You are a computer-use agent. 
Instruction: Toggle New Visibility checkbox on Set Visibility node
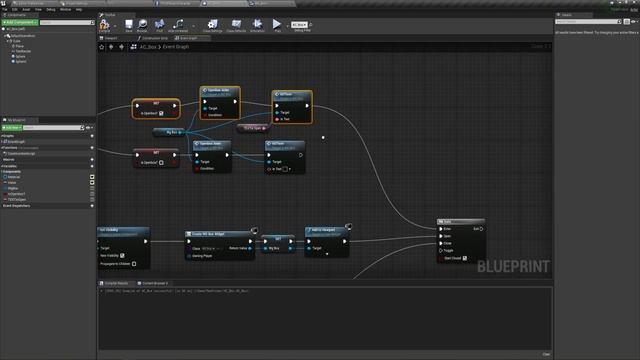[x=122, y=256]
